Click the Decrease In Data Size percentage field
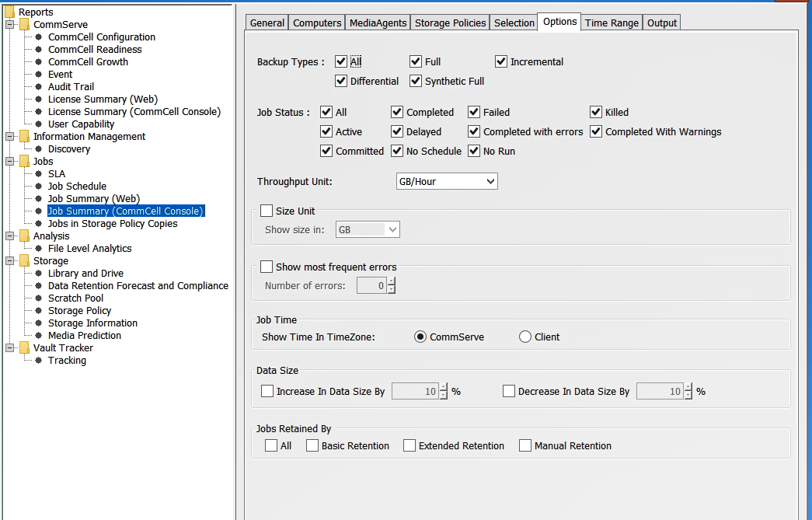The width and height of the screenshot is (812, 520). [x=660, y=391]
